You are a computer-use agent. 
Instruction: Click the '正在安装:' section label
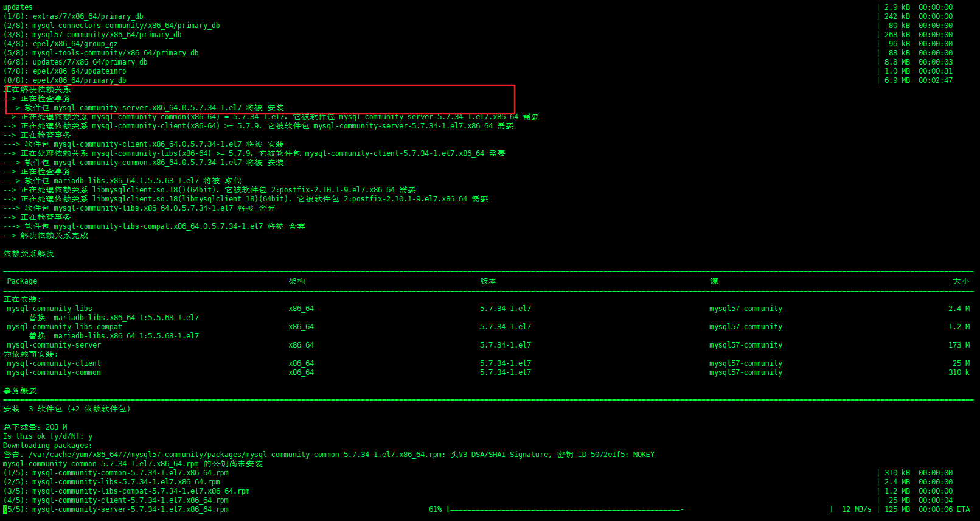[x=23, y=299]
